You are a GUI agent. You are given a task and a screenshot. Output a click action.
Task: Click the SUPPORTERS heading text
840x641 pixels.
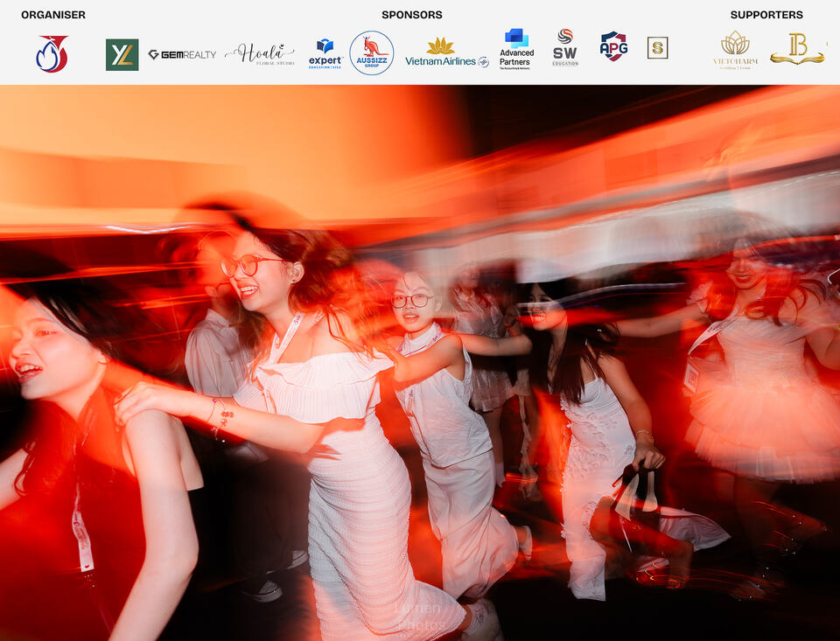point(766,15)
